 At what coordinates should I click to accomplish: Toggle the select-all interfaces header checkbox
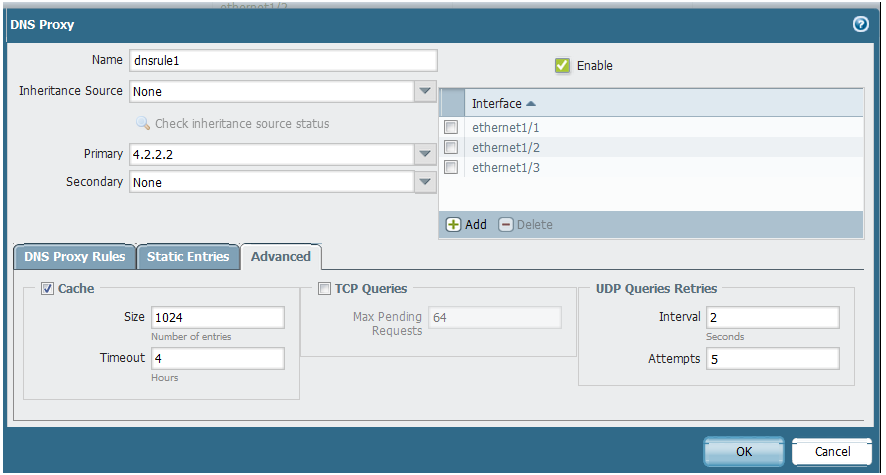point(452,103)
